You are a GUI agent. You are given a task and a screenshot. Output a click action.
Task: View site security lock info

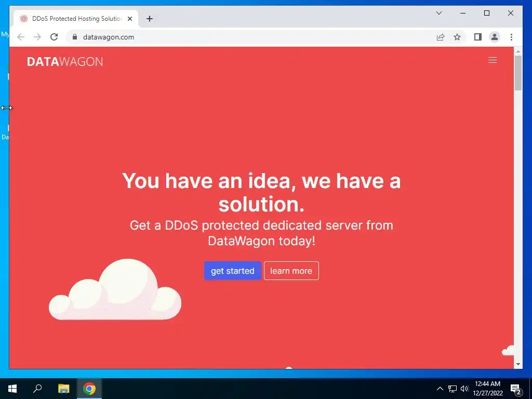[x=75, y=37]
